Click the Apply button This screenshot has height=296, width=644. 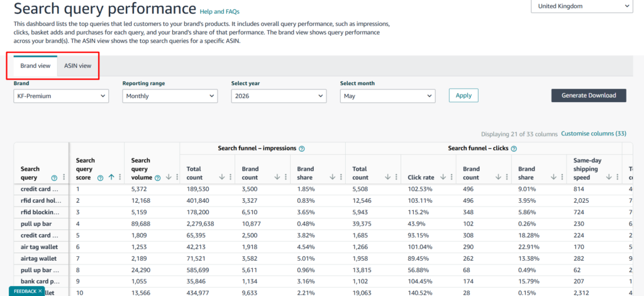464,95
